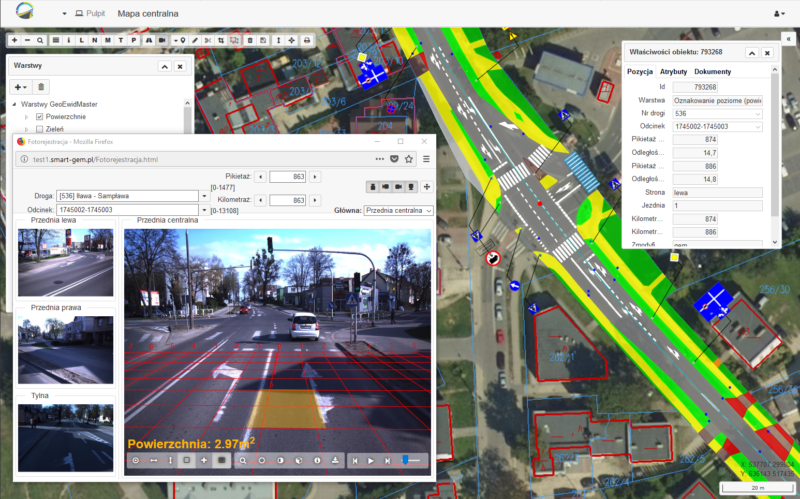The width and height of the screenshot is (800, 499).
Task: Click the zoom in plus tool on map toolbar
Action: 15,40
